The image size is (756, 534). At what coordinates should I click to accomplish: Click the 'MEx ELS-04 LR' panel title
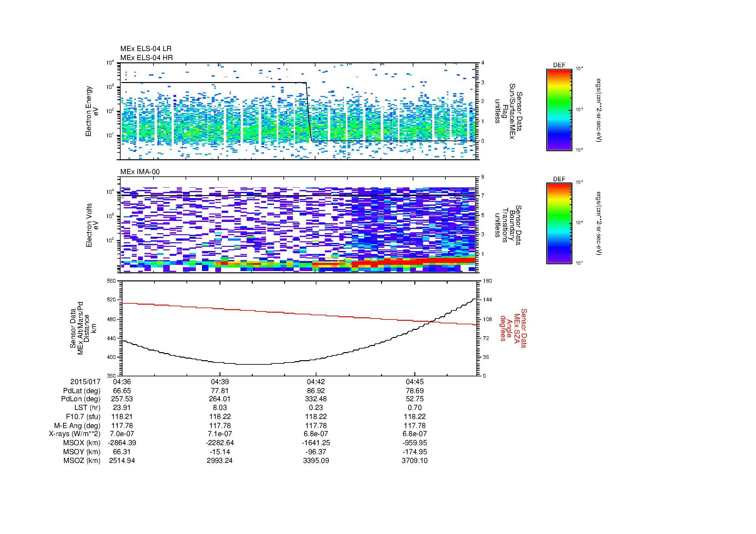(x=145, y=49)
